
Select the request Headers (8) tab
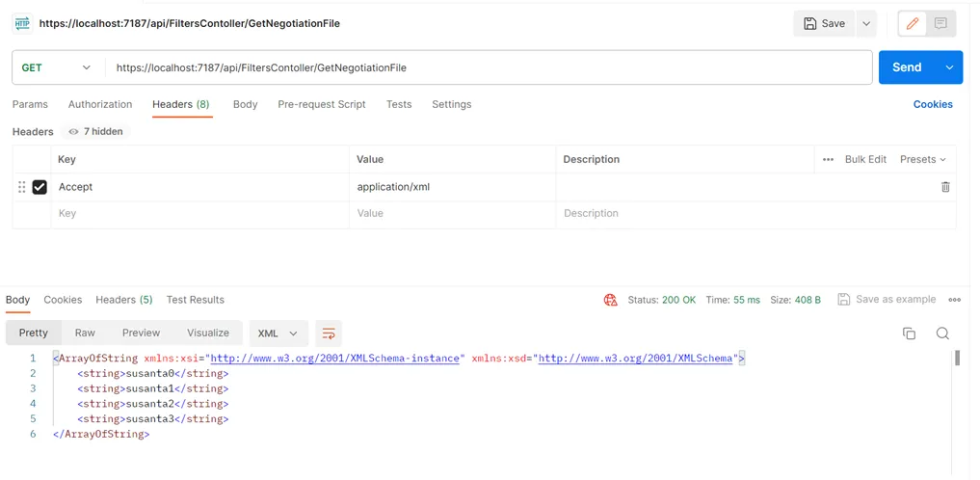click(180, 104)
